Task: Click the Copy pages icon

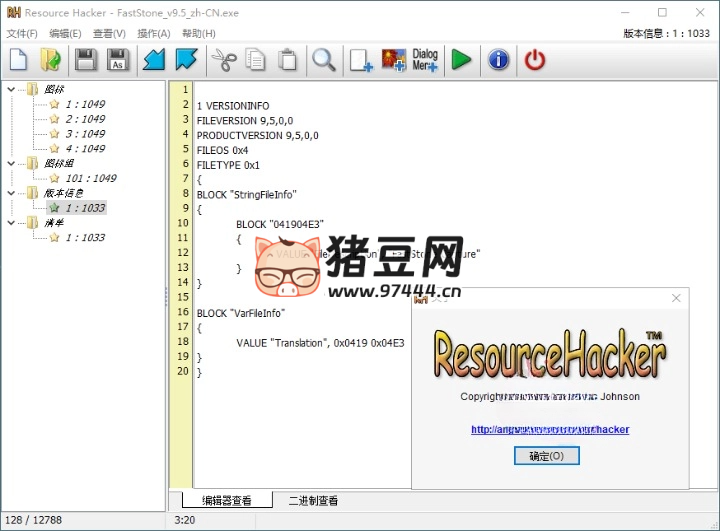Action: pyautogui.click(x=255, y=60)
